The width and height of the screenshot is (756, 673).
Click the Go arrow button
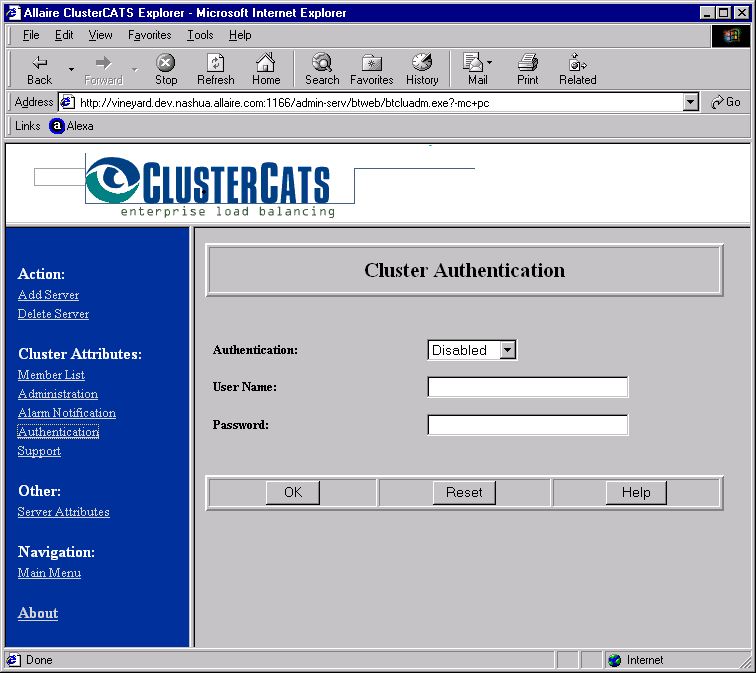[x=726, y=102]
